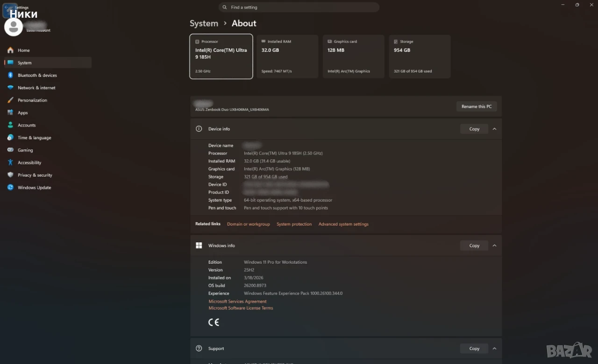Click 'Intel(R) Arc(TM) Graphics (128 MB)' value
598x364 pixels.
point(277,169)
